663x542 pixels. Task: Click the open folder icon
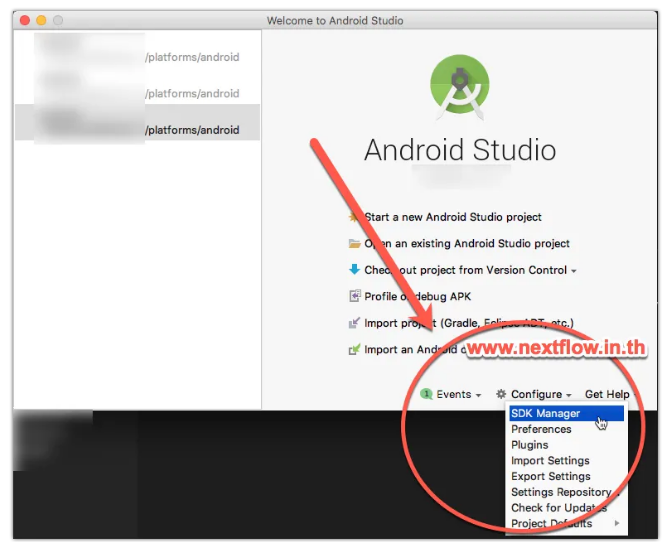point(354,244)
